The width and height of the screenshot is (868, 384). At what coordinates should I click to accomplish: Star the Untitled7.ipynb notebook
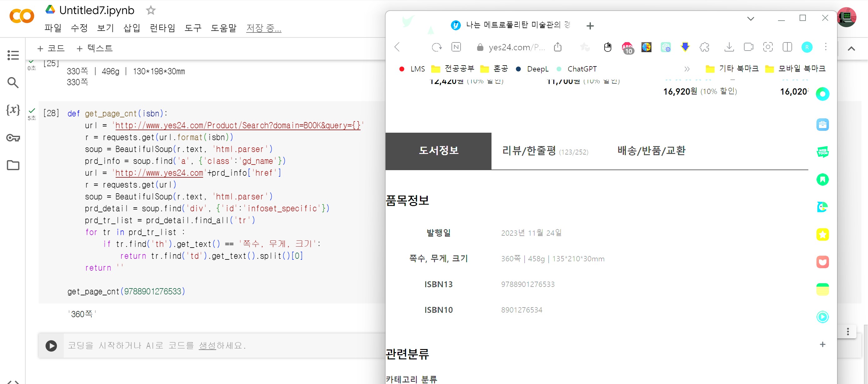point(151,10)
